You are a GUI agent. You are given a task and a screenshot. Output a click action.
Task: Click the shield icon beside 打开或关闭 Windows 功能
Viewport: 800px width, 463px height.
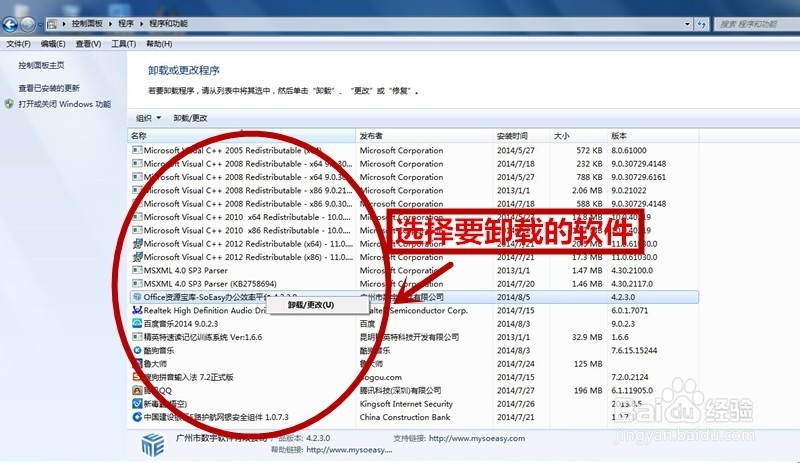tap(9, 104)
